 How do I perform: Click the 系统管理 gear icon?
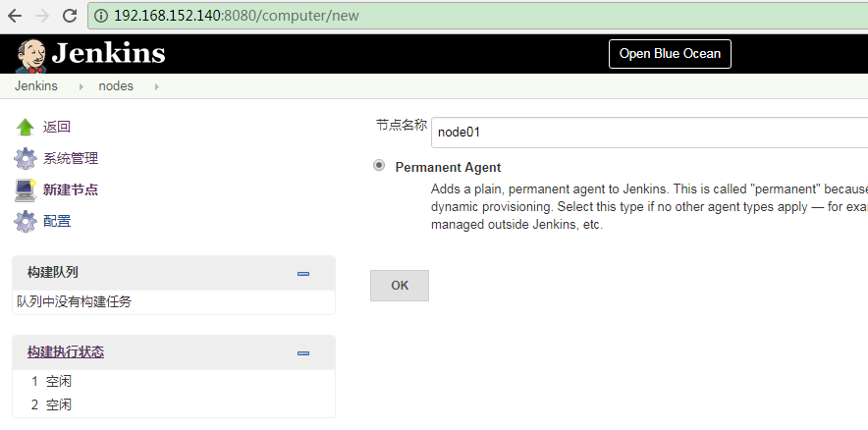26,159
